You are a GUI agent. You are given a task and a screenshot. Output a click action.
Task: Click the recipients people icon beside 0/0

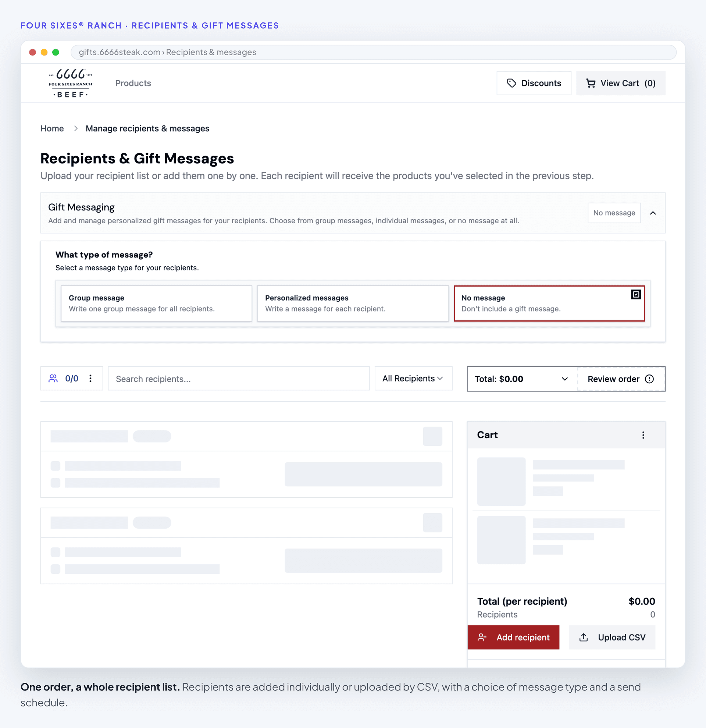[53, 379]
